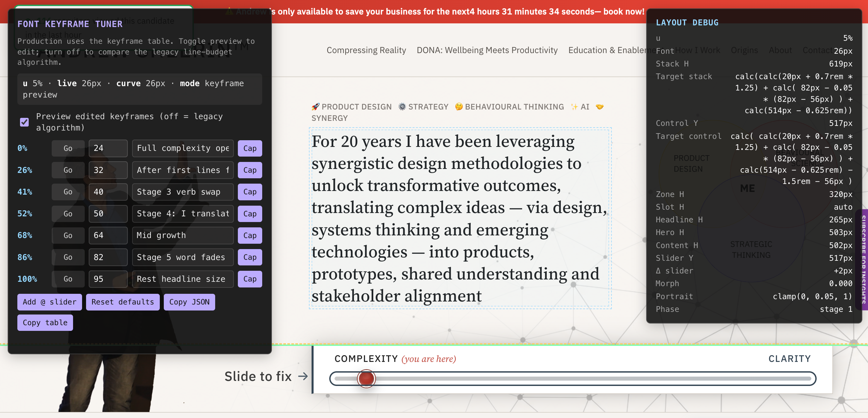
Task: Click Go button for 26% keyframe
Action: click(68, 170)
